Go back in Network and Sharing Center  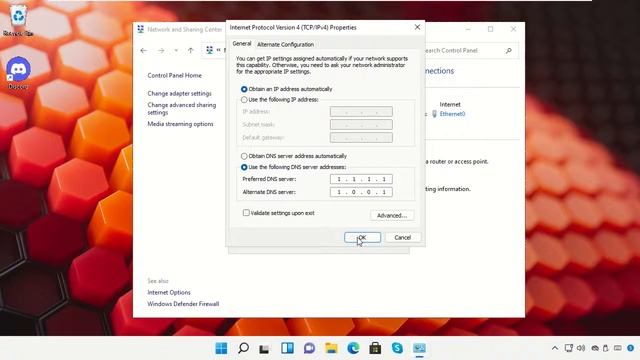pyautogui.click(x=144, y=51)
